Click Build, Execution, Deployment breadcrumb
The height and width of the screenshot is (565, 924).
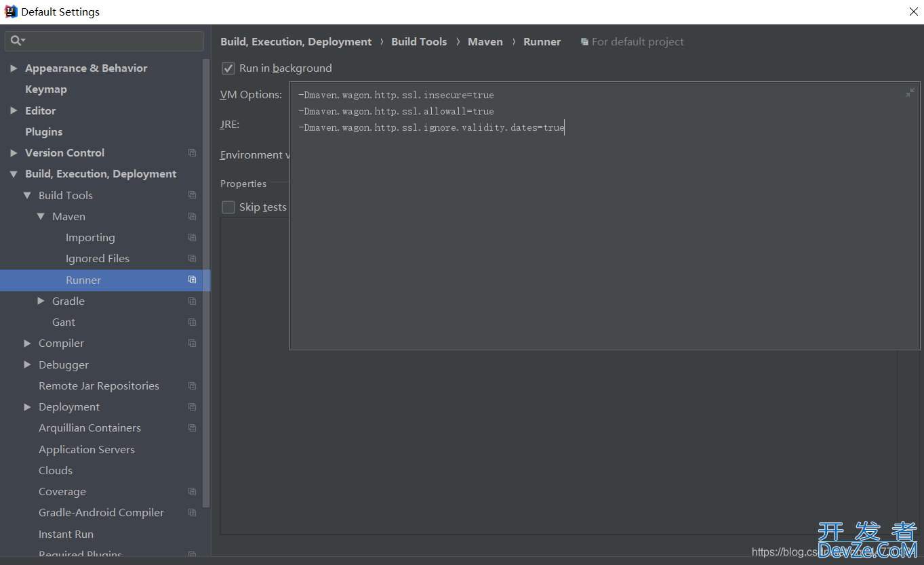(296, 42)
